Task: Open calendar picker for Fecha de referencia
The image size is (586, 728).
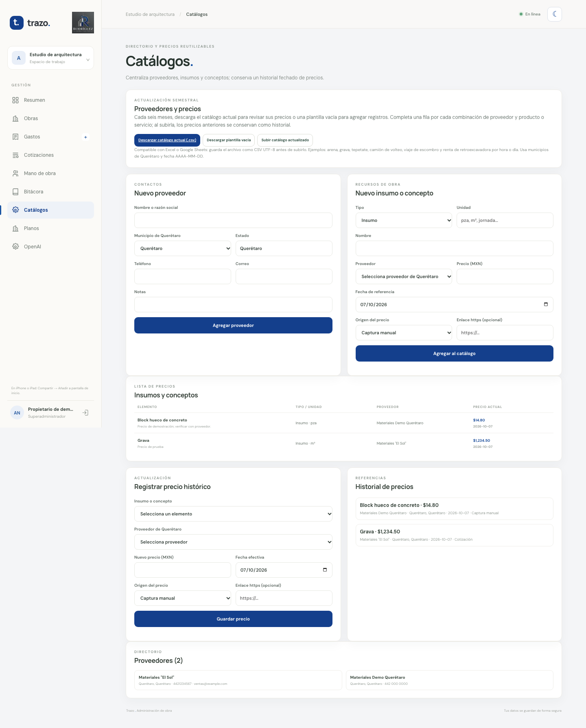Action: 546,305
